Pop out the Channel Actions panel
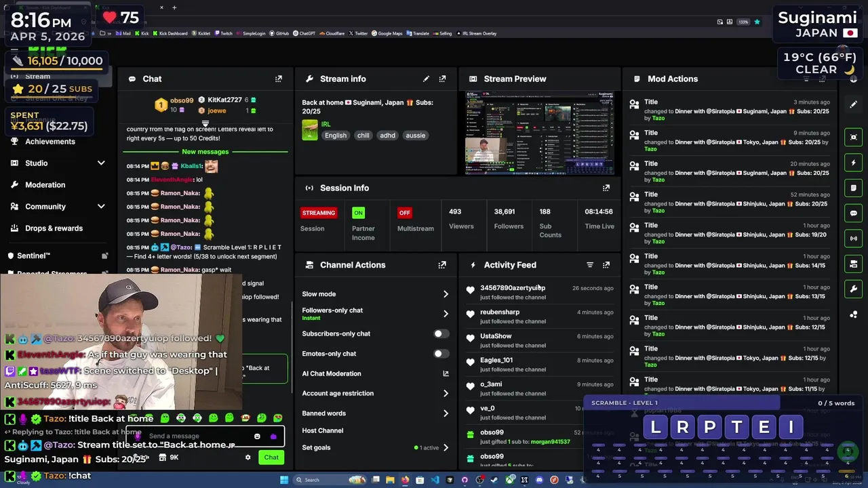The width and height of the screenshot is (868, 488). [x=442, y=265]
